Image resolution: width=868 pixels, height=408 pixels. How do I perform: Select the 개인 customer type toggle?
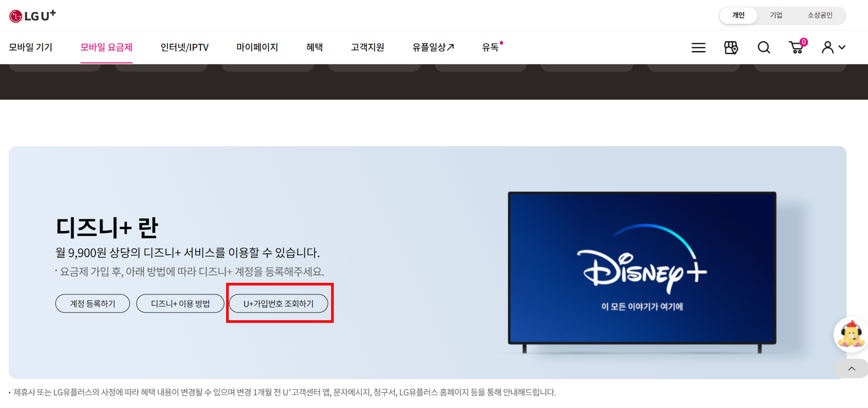(738, 15)
